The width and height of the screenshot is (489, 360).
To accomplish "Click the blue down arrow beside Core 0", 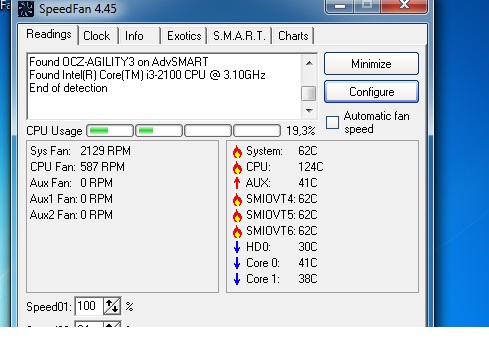I will coord(237,263).
